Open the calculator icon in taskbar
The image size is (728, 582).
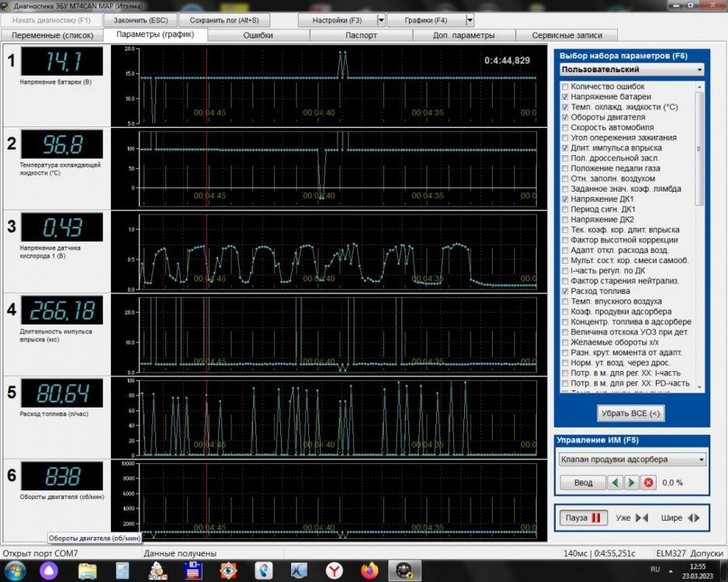[x=122, y=570]
